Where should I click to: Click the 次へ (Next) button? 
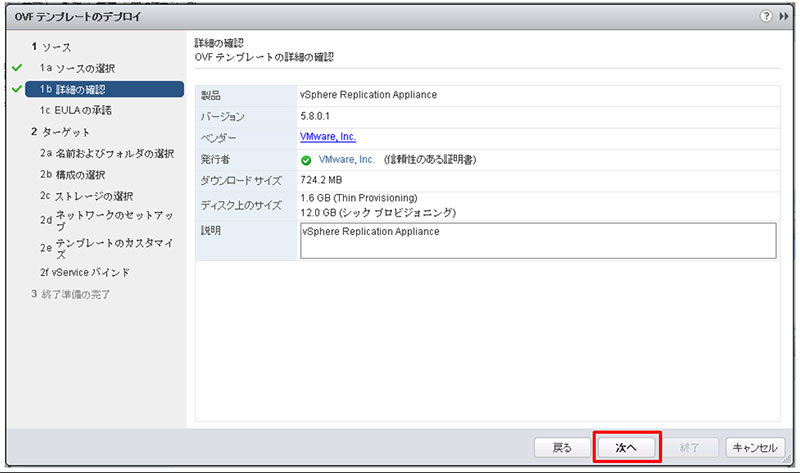click(626, 447)
